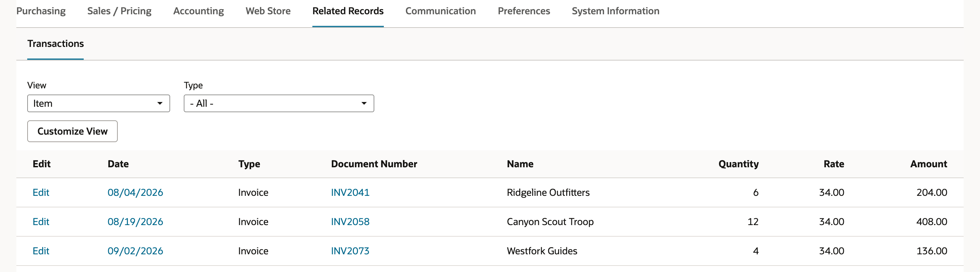Edit the INV2058 transaction row

coord(41,221)
